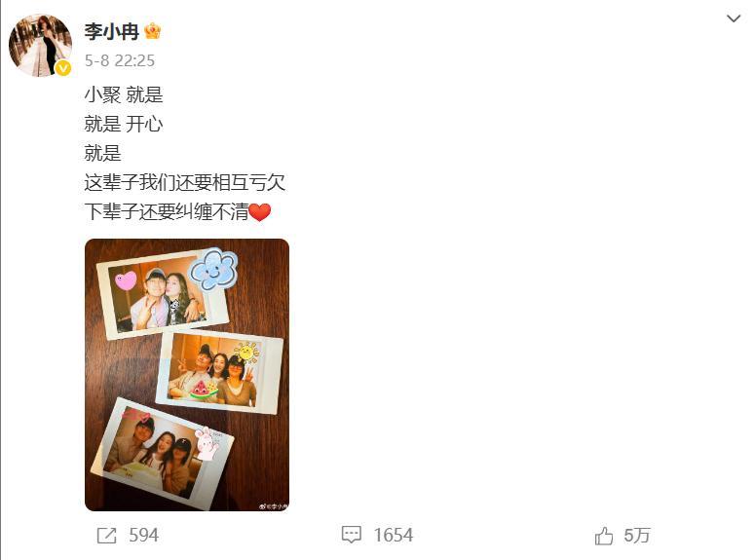Image resolution: width=754 pixels, height=560 pixels.
Task: Click the pink heart sticker on the top photo
Action: 126,280
